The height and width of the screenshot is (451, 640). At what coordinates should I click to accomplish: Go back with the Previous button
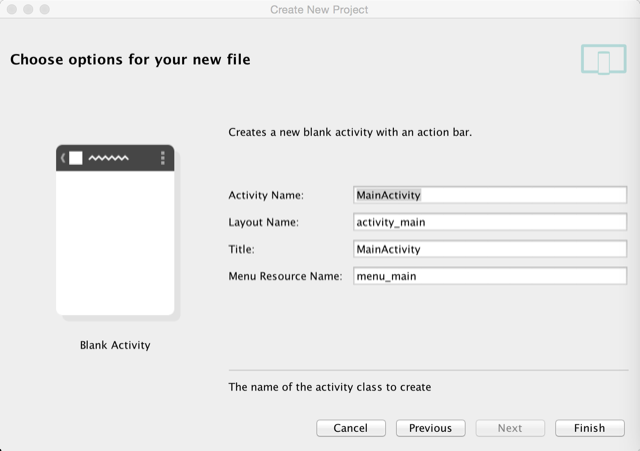pos(430,428)
